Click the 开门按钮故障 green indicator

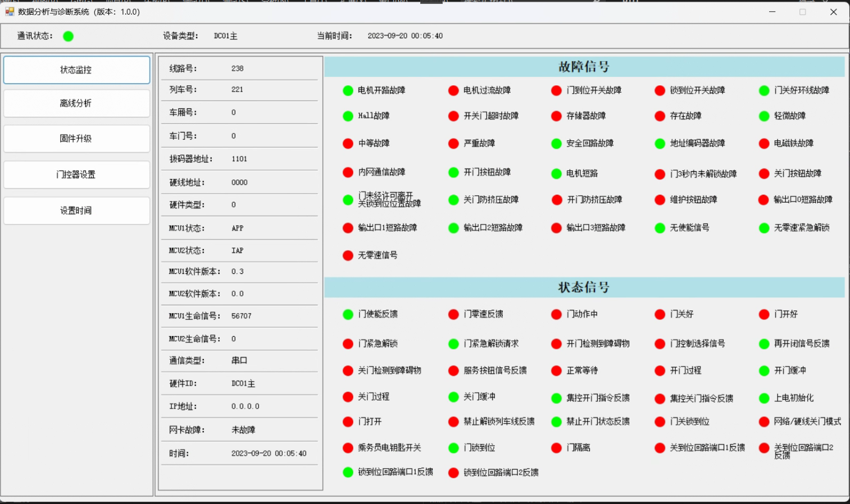tap(453, 172)
